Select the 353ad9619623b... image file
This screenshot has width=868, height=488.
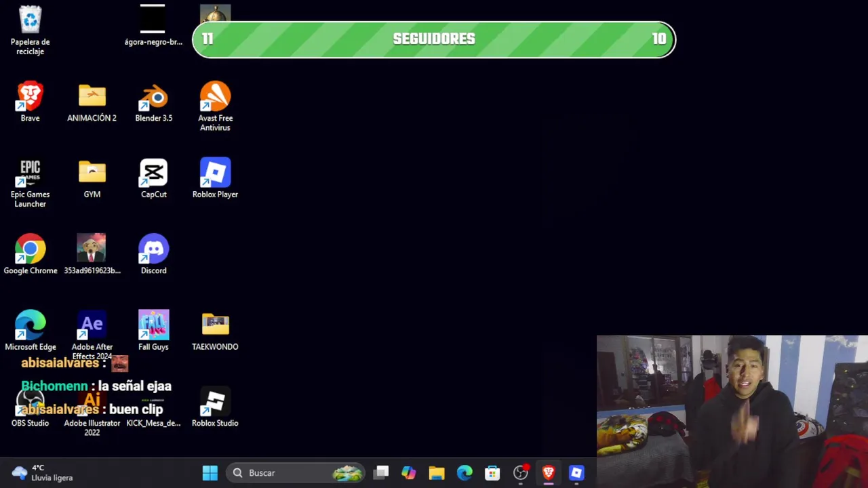click(92, 255)
